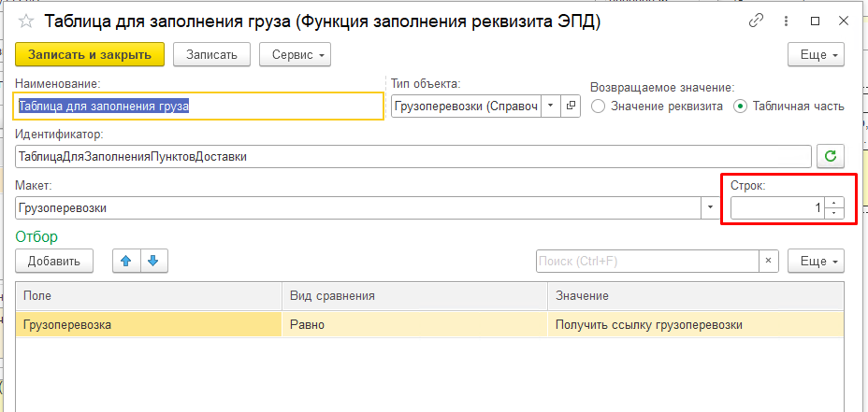
Task: Open the 'Еще' menu beside the search field
Action: point(817,261)
